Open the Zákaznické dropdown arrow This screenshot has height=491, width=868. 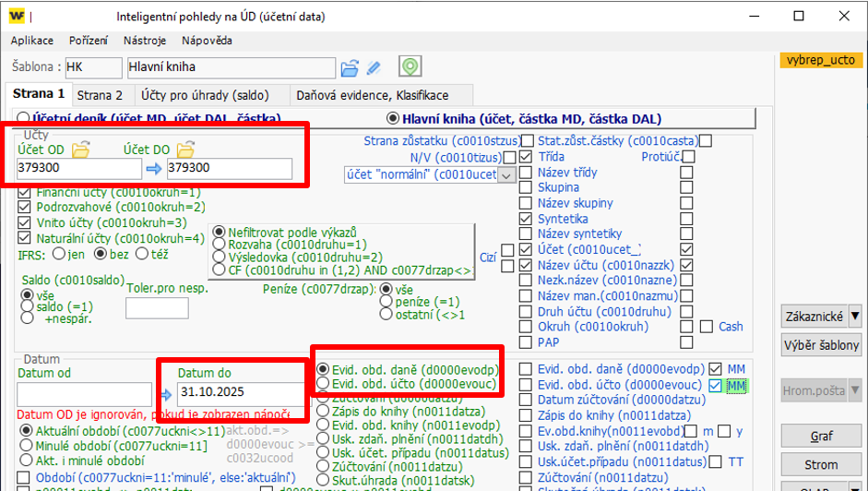855,317
